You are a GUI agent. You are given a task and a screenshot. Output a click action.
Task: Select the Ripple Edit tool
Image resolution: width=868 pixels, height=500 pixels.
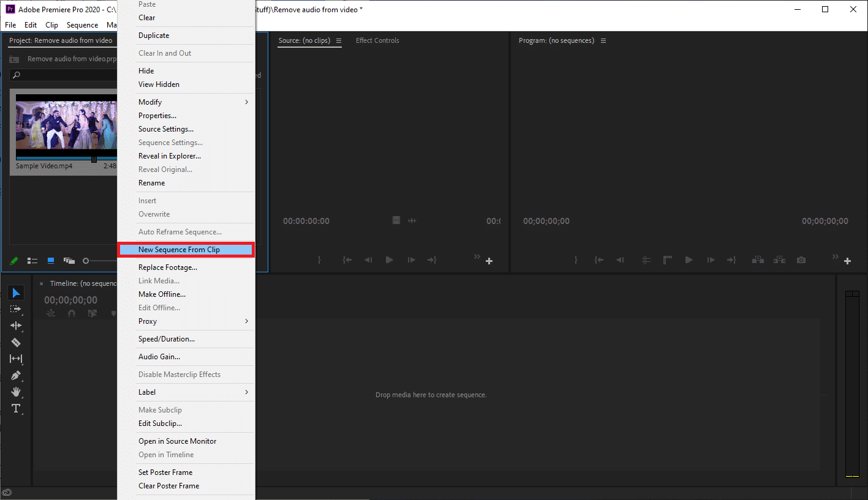pos(15,326)
